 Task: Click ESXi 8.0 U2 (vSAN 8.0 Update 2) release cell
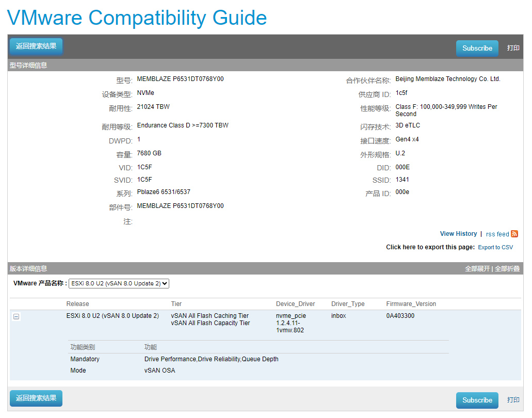click(x=112, y=315)
